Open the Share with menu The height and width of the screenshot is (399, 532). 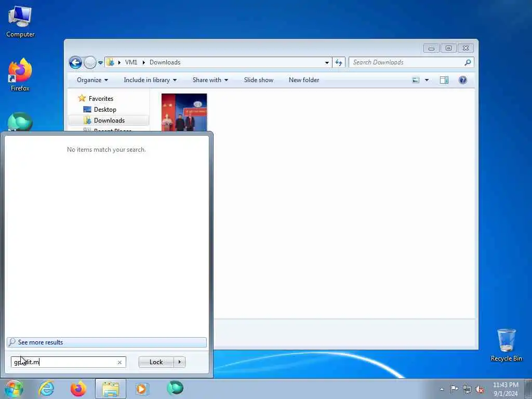pos(210,80)
